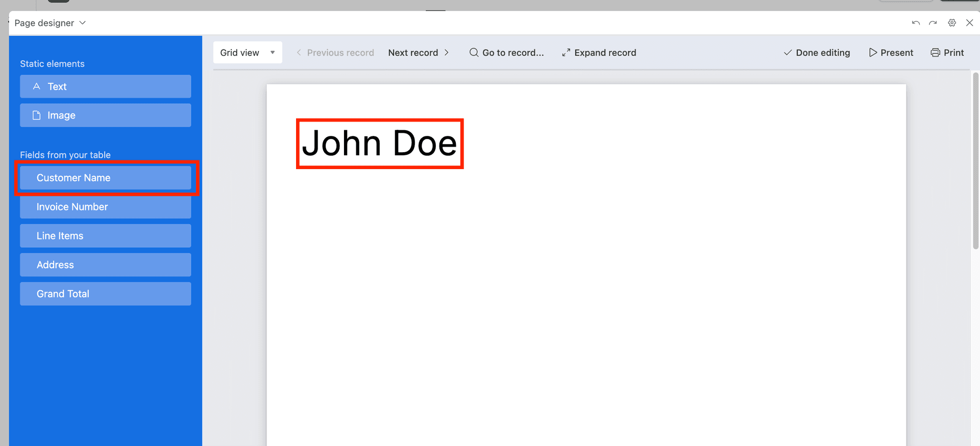Viewport: 980px width, 446px height.
Task: Select the Address field
Action: (106, 265)
